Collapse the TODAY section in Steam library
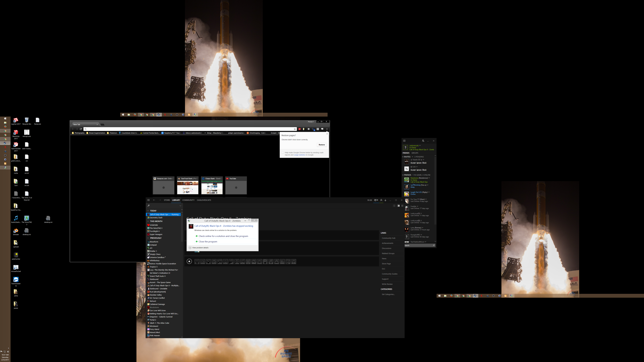Image resolution: width=644 pixels, height=362 pixels. click(148, 211)
